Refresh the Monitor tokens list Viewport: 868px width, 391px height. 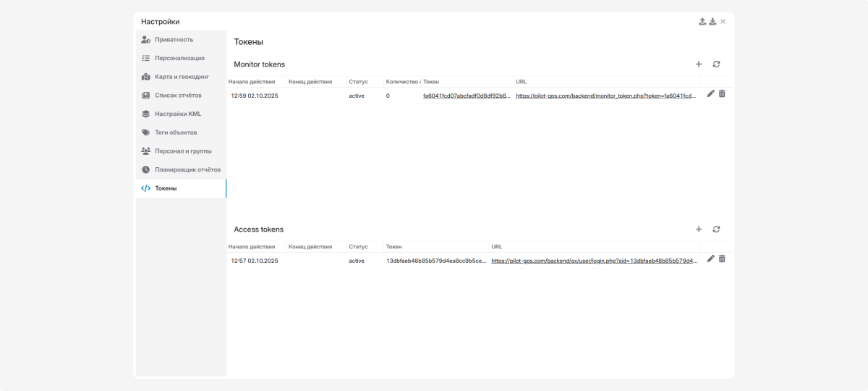coord(716,64)
